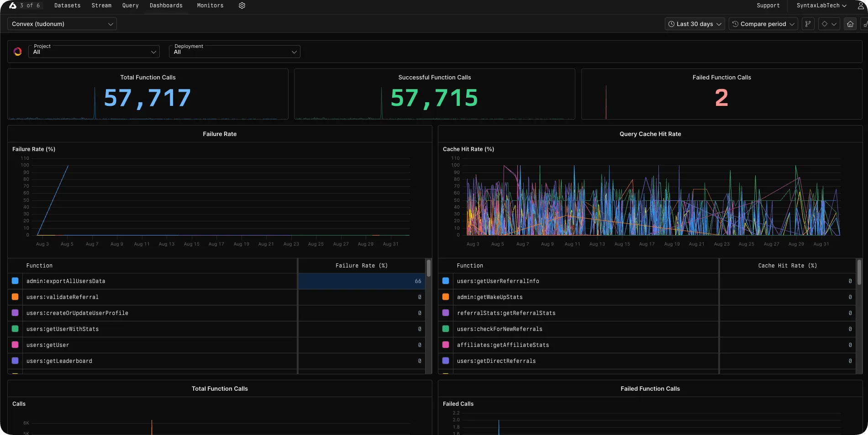Select the users:getDirectReferrals row
Viewport: 868px width, 435px height.
click(x=647, y=361)
